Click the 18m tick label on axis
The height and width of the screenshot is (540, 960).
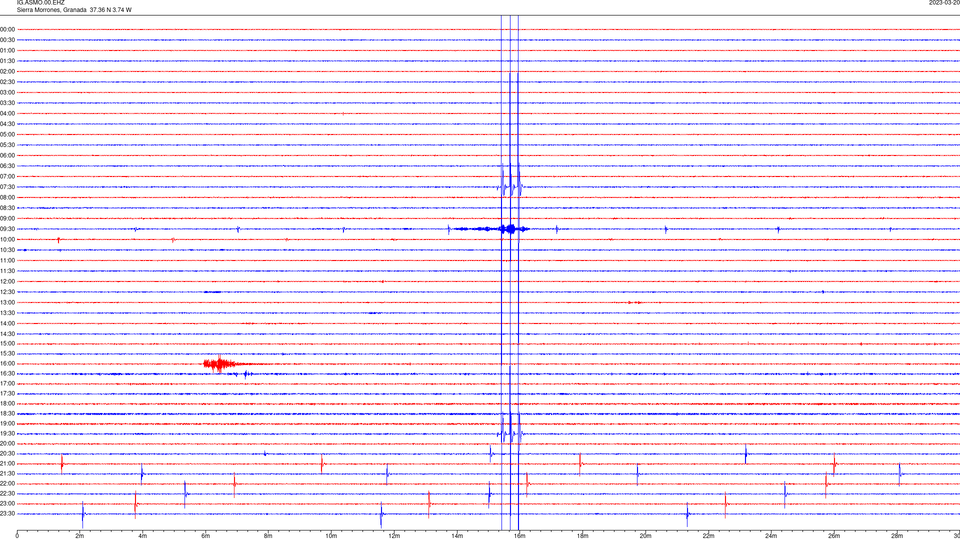[582, 536]
